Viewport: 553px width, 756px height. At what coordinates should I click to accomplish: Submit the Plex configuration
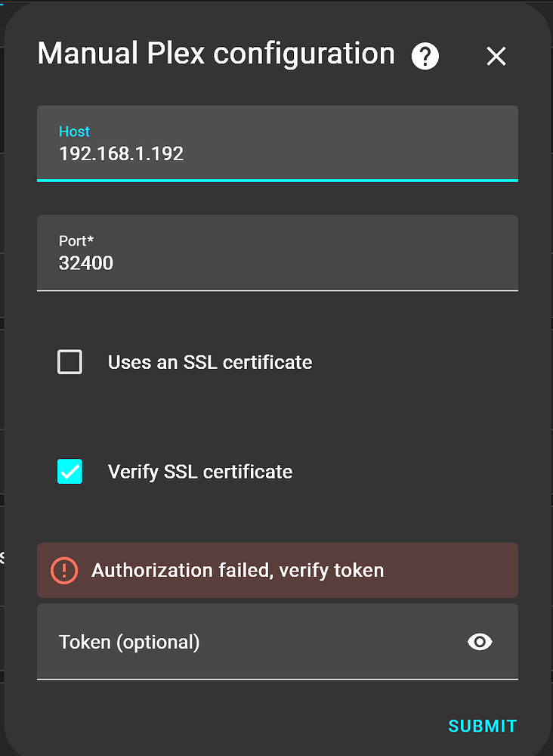(x=482, y=726)
